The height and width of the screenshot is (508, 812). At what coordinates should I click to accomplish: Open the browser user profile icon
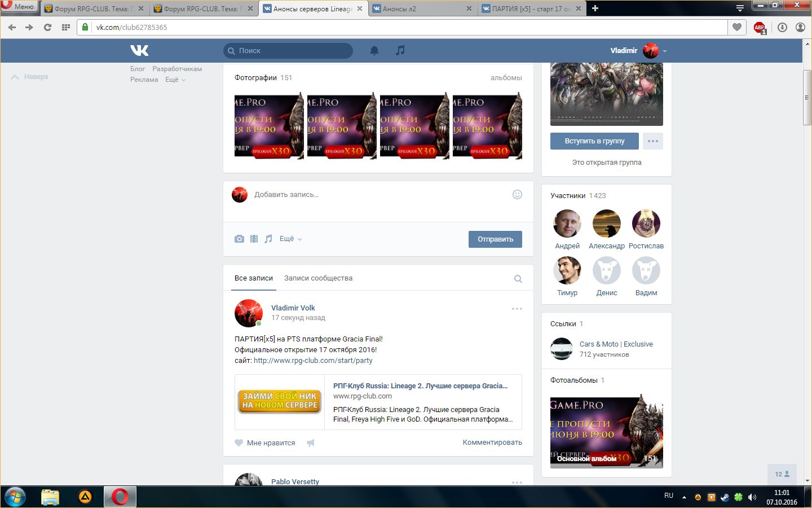click(x=800, y=27)
